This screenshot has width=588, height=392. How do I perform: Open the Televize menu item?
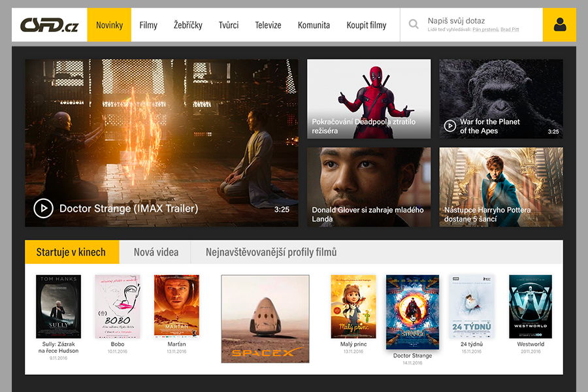click(268, 25)
